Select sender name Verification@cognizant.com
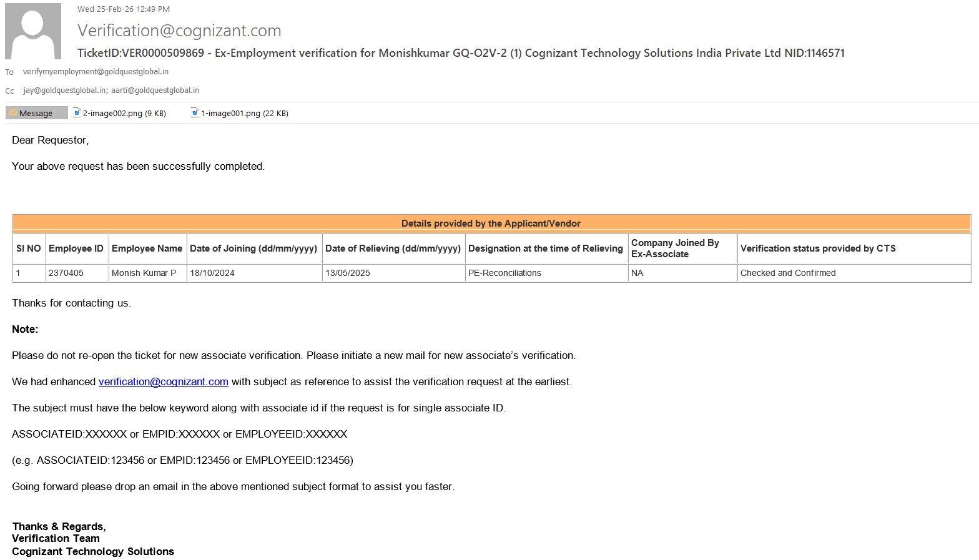The image size is (979, 560). click(x=179, y=31)
